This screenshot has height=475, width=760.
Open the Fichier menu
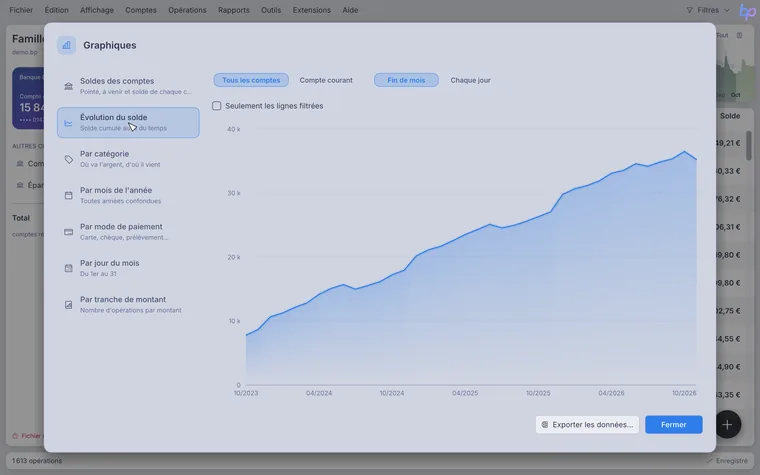click(x=21, y=10)
